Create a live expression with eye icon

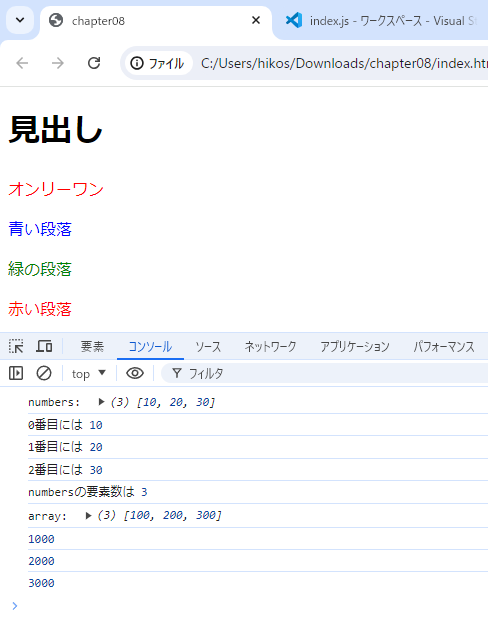[135, 373]
